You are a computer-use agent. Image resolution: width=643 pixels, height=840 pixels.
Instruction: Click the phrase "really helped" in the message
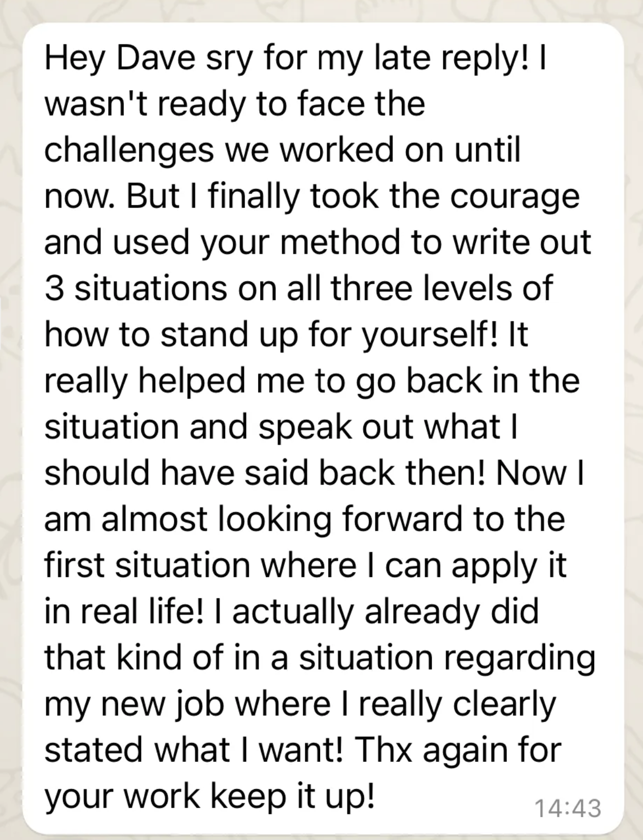pyautogui.click(x=145, y=381)
